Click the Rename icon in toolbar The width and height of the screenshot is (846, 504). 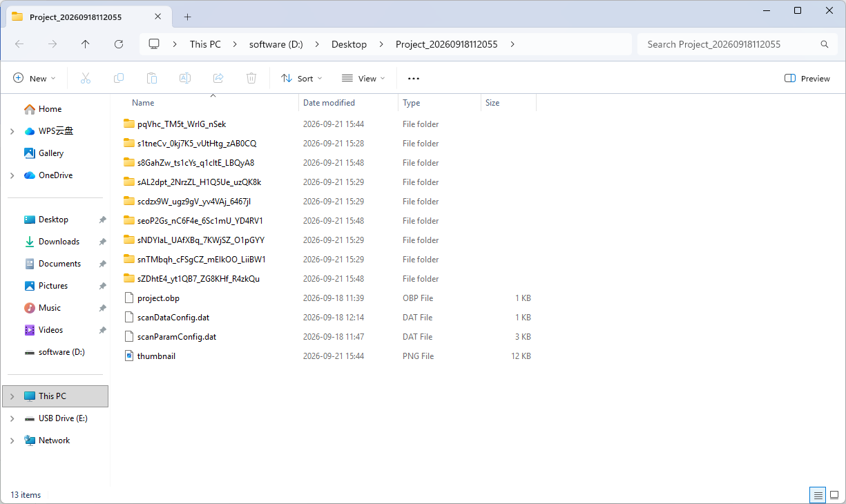(x=185, y=79)
